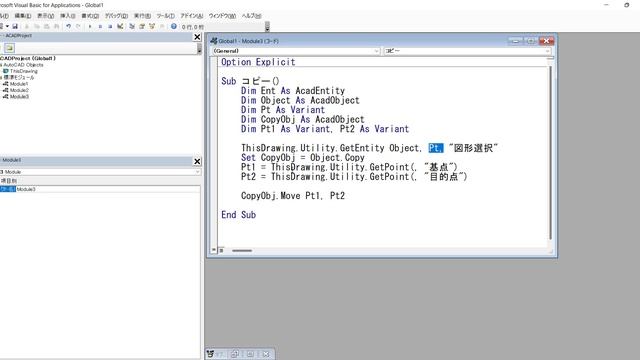
Task: Click the 'End Sub' line
Action: click(238, 215)
